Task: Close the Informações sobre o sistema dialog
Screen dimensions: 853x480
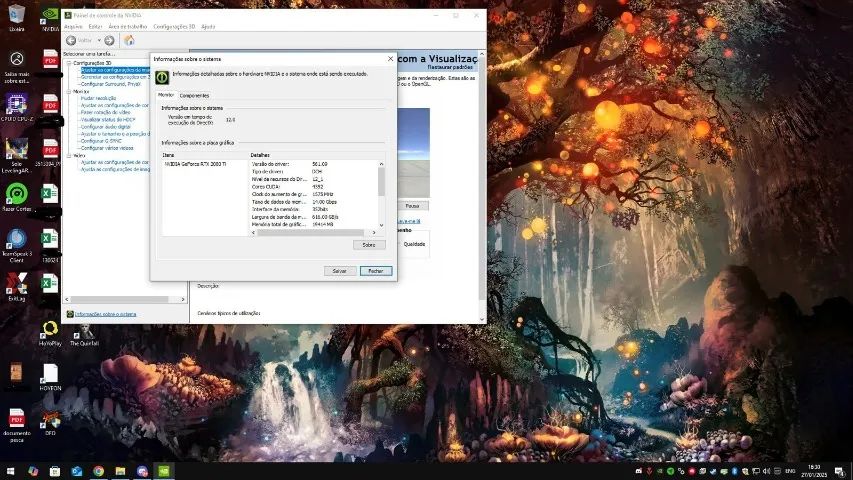Action: pos(390,59)
